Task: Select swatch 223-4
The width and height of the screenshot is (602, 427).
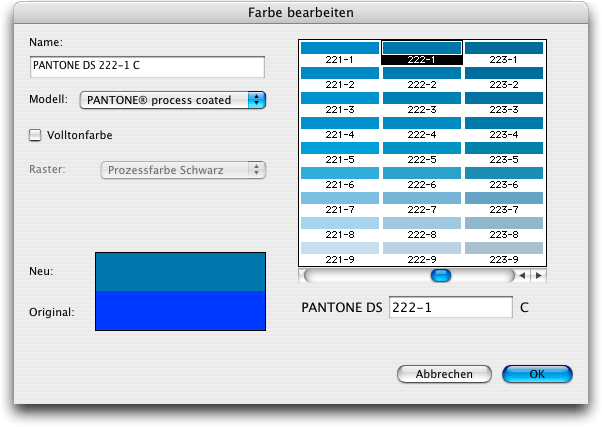Action: 504,128
